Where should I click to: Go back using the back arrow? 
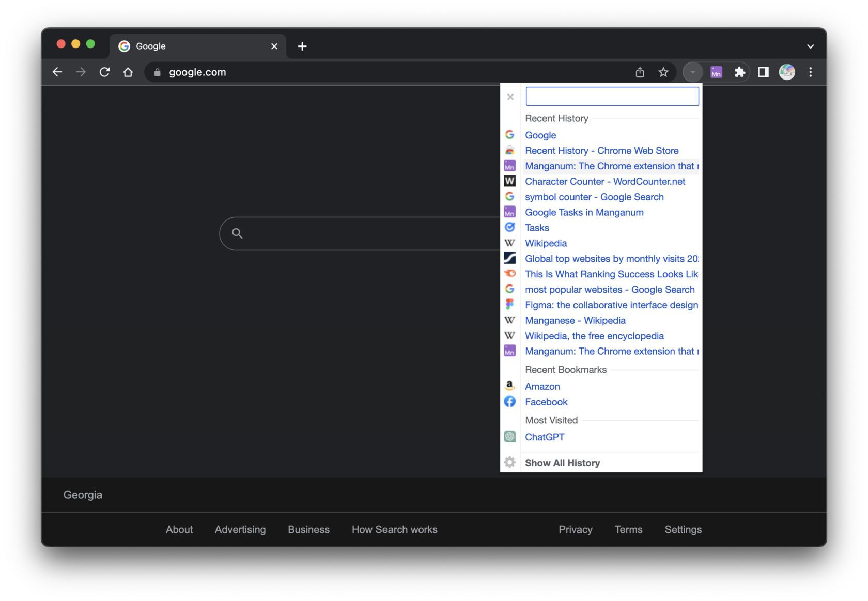pos(57,72)
